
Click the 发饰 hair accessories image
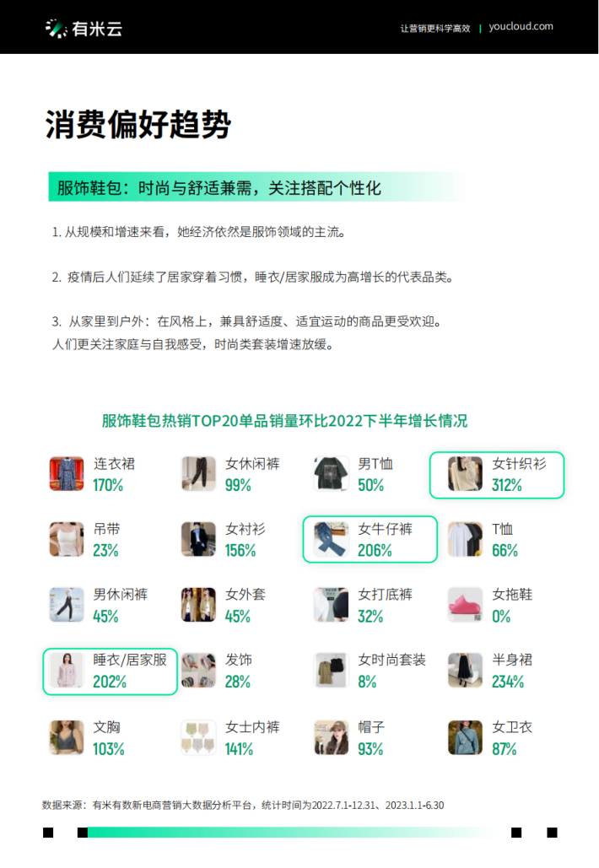(198, 670)
